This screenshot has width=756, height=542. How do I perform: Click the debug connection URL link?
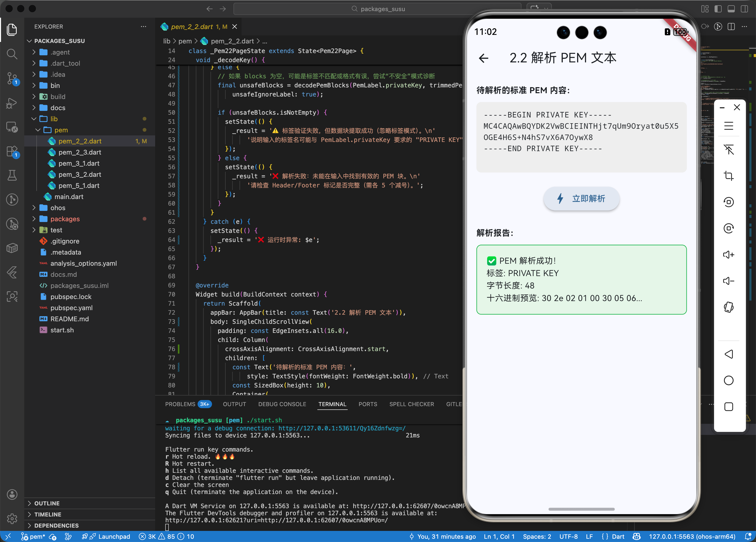click(342, 428)
